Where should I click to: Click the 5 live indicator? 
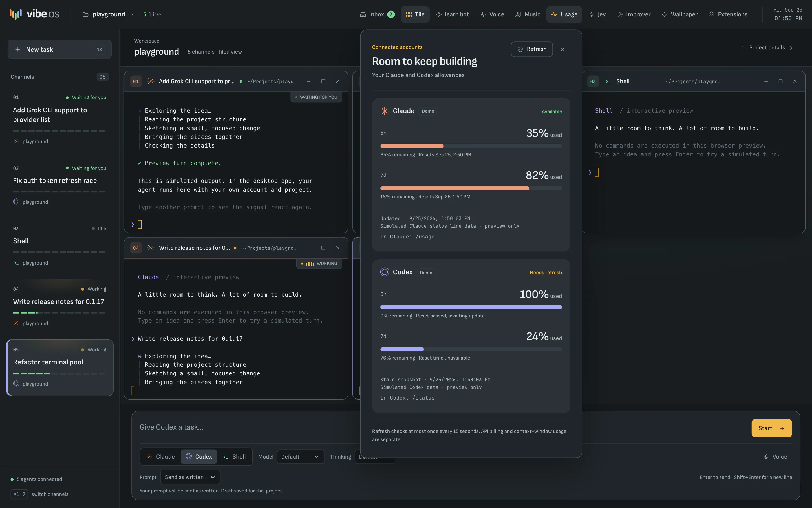click(152, 14)
